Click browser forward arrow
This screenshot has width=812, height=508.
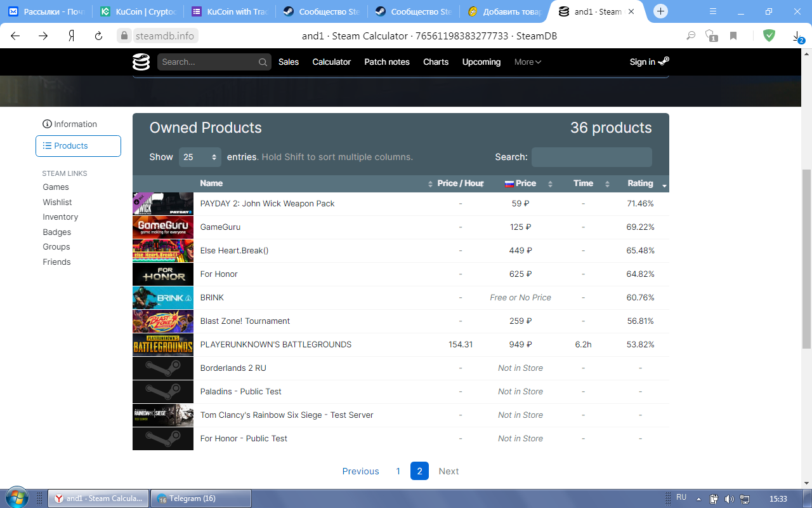(x=43, y=36)
